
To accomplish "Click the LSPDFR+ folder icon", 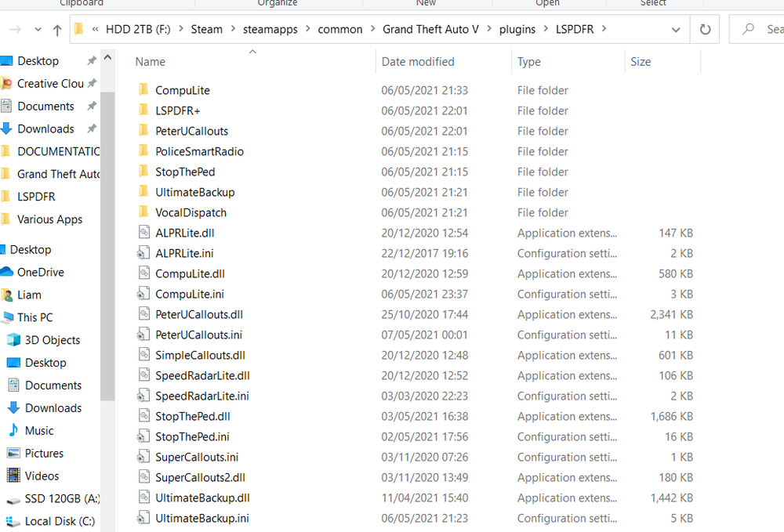I will click(x=143, y=110).
